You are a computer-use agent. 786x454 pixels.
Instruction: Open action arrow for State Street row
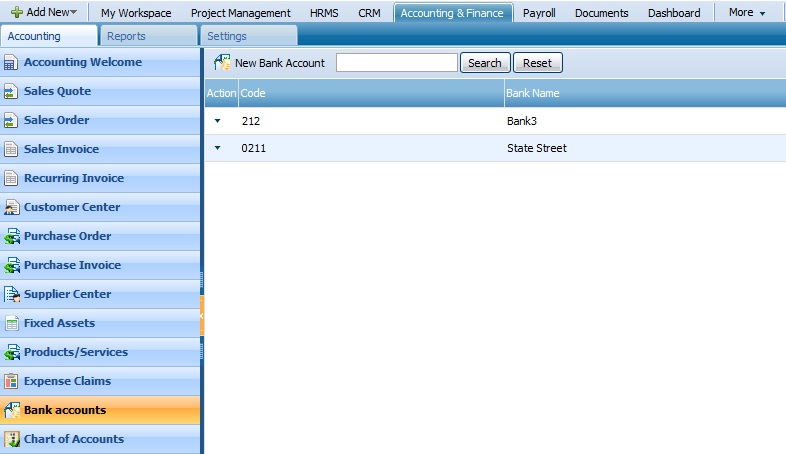click(x=218, y=149)
